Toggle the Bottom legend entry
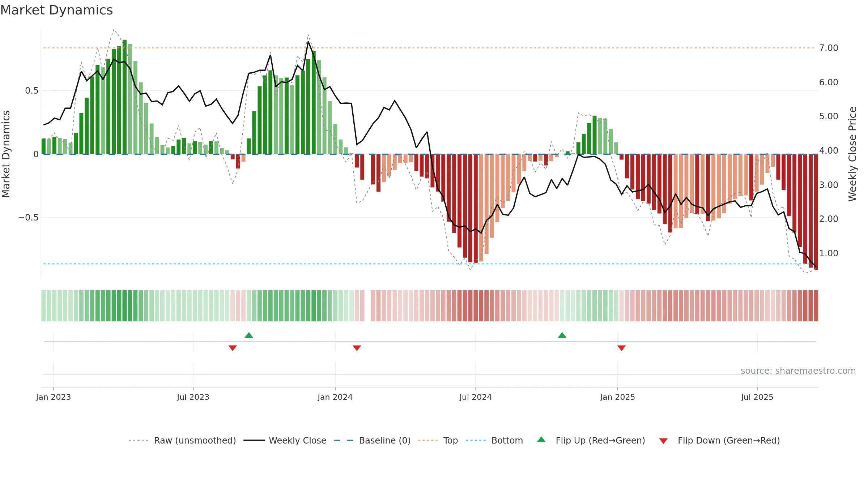Screen dimensions: 868x488 [494, 440]
